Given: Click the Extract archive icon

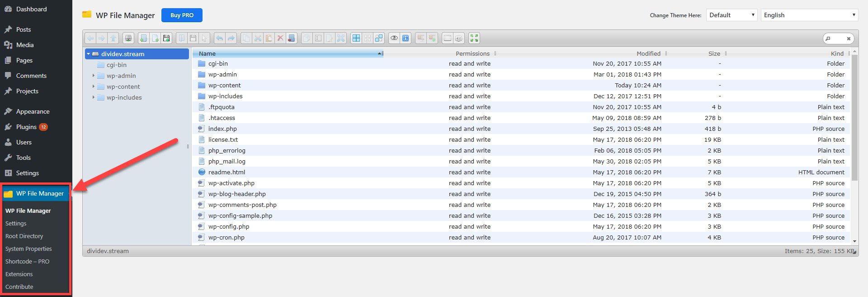Looking at the screenshot, I should pyautogui.click(x=421, y=38).
